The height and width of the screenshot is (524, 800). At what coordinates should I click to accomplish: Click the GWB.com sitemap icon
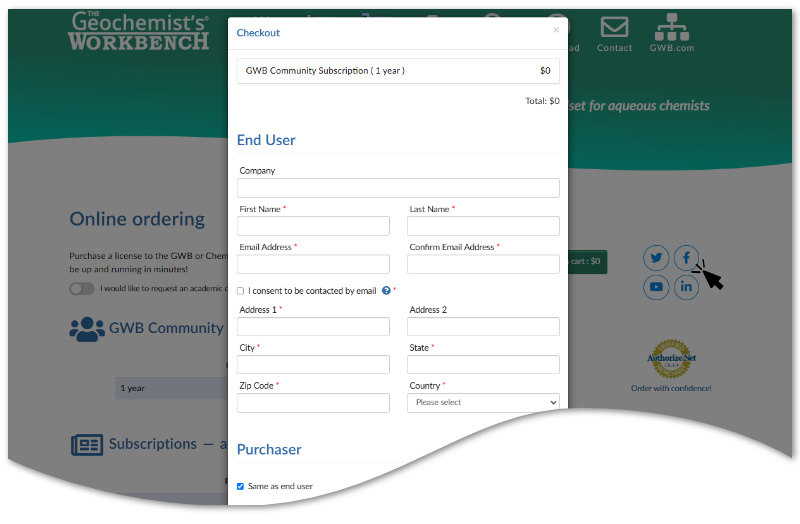[672, 27]
